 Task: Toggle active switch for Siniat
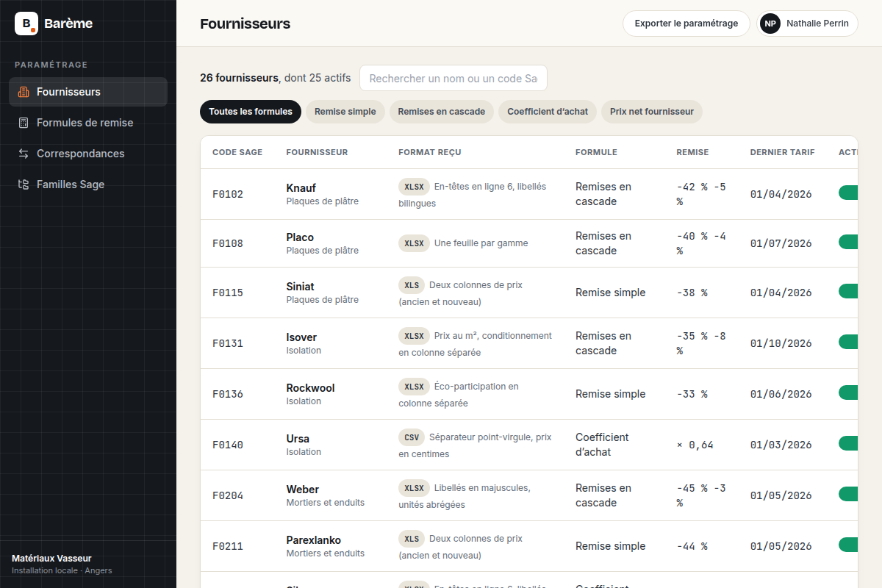(848, 292)
